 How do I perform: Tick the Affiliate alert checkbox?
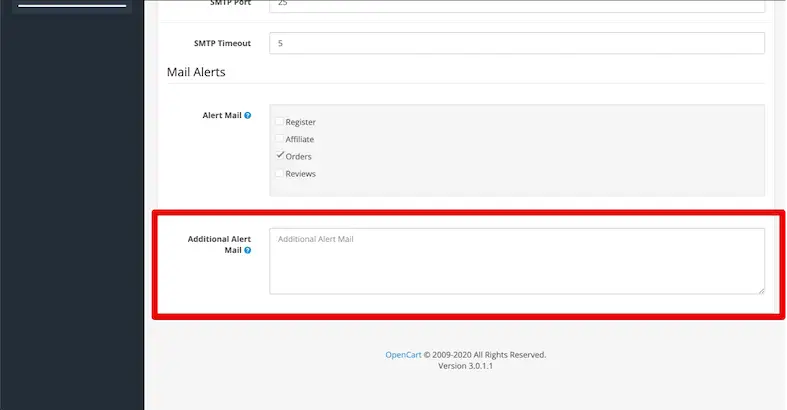pos(280,139)
